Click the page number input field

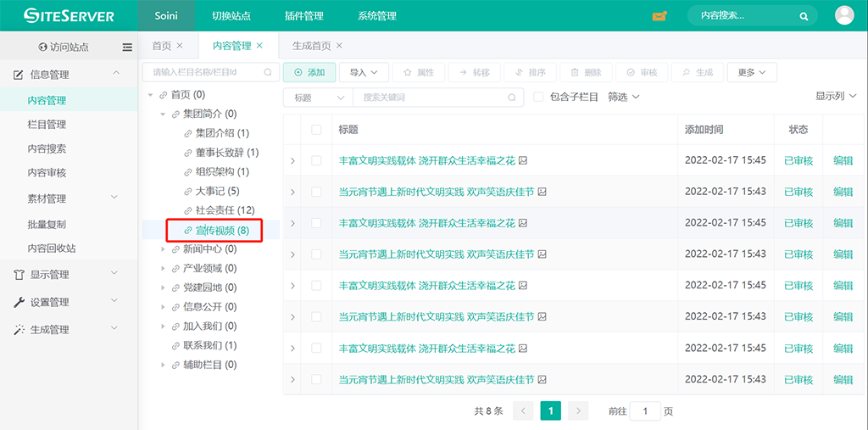tap(645, 411)
